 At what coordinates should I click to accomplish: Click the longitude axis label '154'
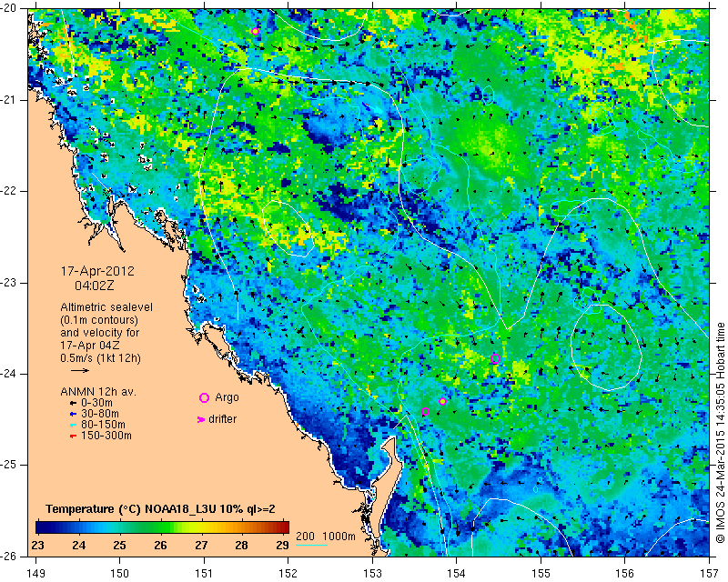click(457, 574)
